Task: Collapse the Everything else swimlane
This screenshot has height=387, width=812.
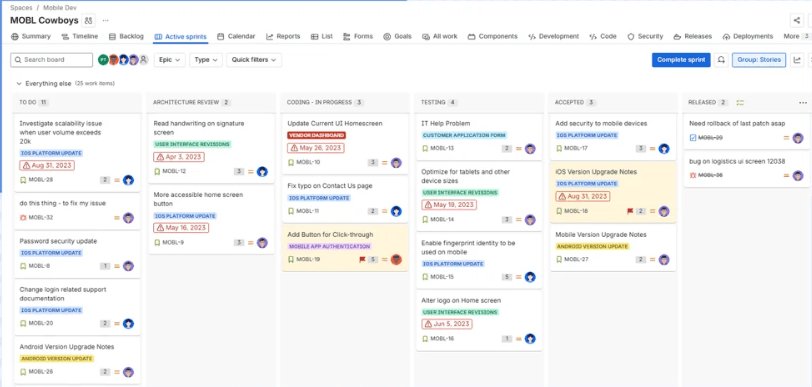Action: pyautogui.click(x=19, y=83)
